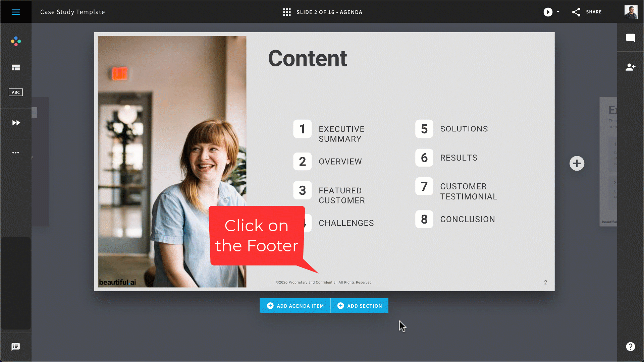Screen dimensions: 644x362
Task: Select the text tool ABC icon
Action: [15, 93]
